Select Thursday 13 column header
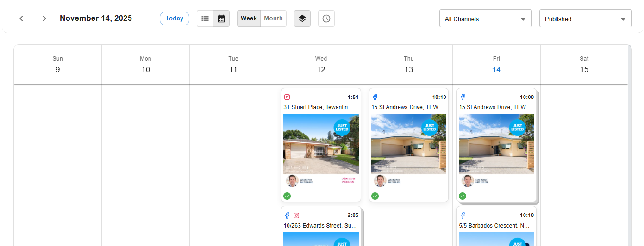The width and height of the screenshot is (644, 246). tap(409, 65)
